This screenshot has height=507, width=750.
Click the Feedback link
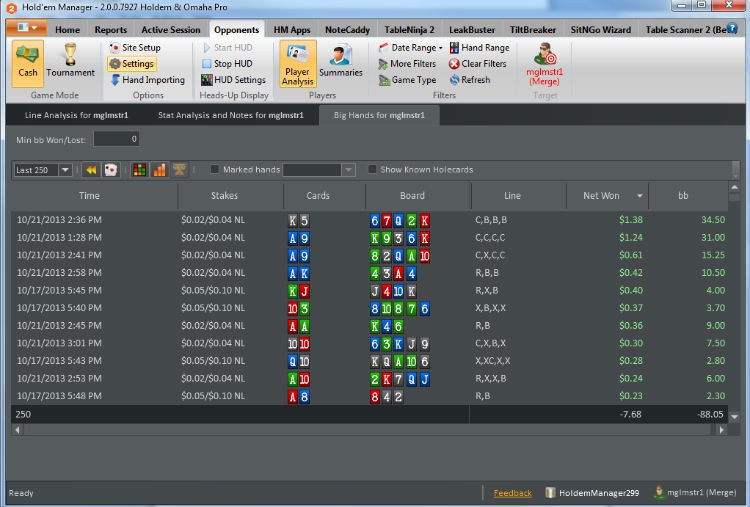512,493
